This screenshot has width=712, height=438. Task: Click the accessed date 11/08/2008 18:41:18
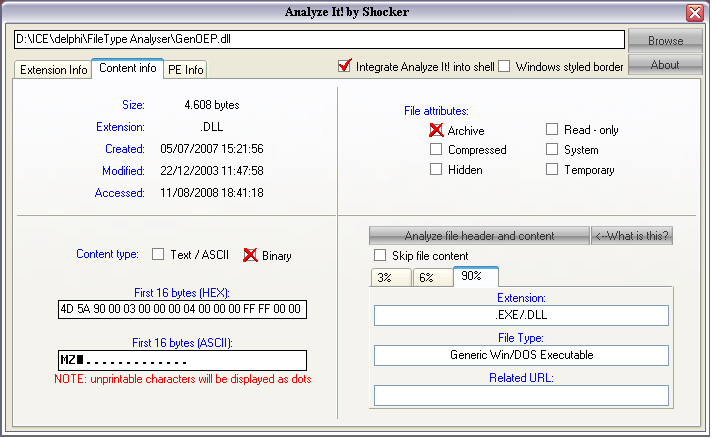[x=212, y=193]
